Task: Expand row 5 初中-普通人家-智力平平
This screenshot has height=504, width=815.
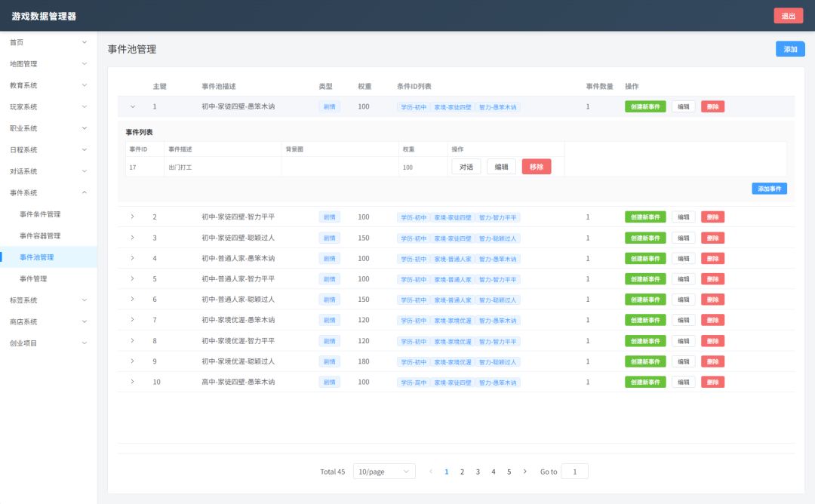Action: click(133, 279)
